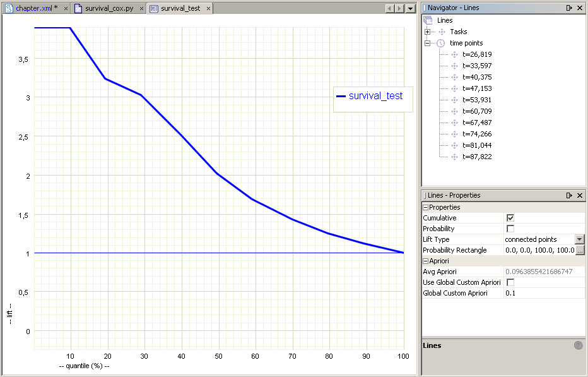Click the time points clock icon

(x=441, y=43)
